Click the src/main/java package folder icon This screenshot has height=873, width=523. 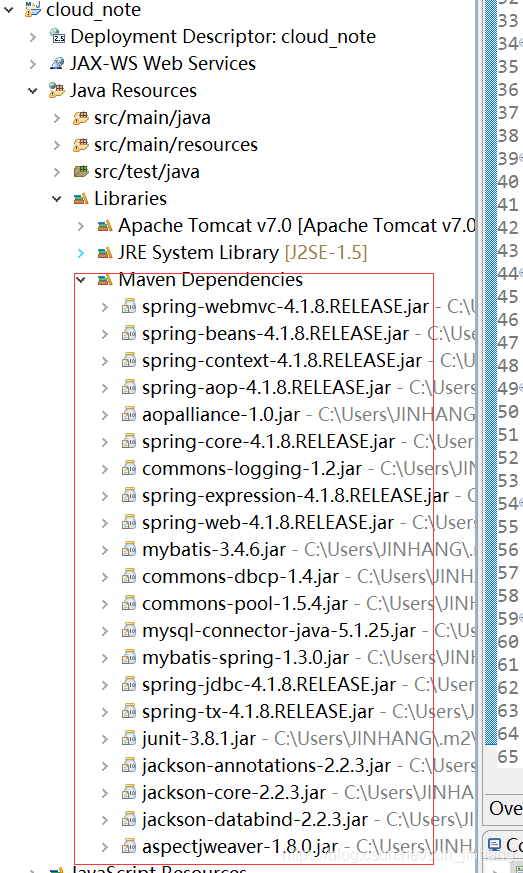tap(81, 117)
